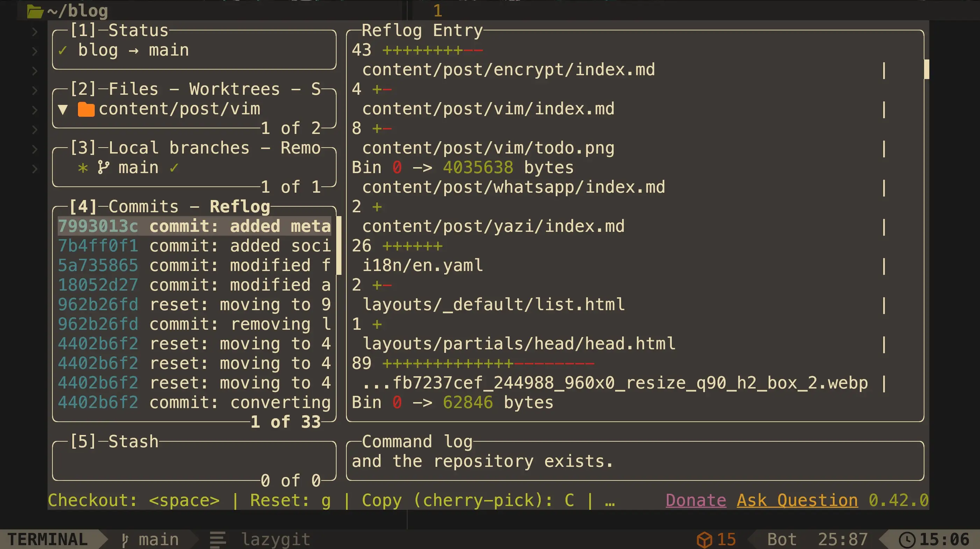Image resolution: width=980 pixels, height=549 pixels.
Task: Click the lines icon before lazygit label
Action: (x=218, y=540)
